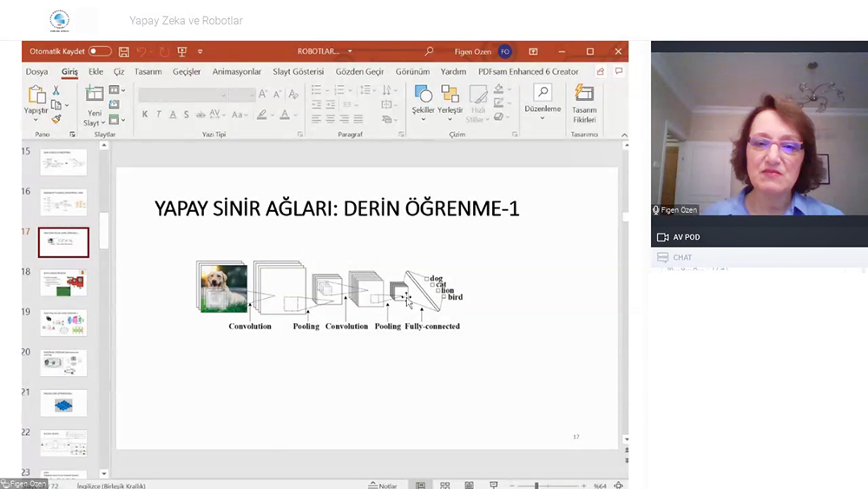This screenshot has height=489, width=868.
Task: Center text alignment icon
Action: (331, 119)
